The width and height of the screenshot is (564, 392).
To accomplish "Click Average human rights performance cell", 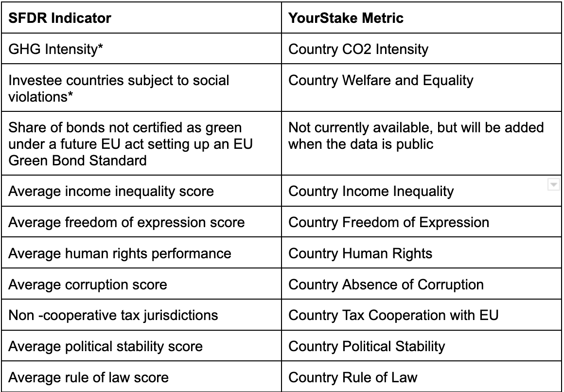I will pos(141,253).
